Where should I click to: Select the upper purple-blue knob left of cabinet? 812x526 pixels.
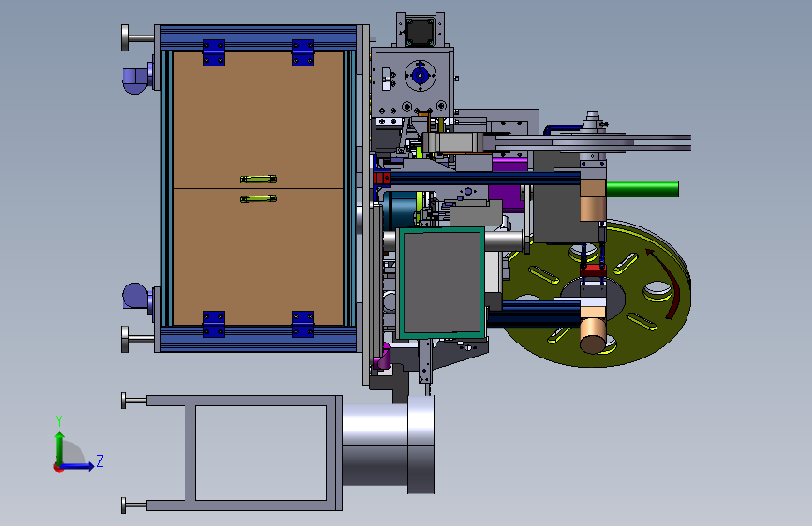(x=136, y=80)
